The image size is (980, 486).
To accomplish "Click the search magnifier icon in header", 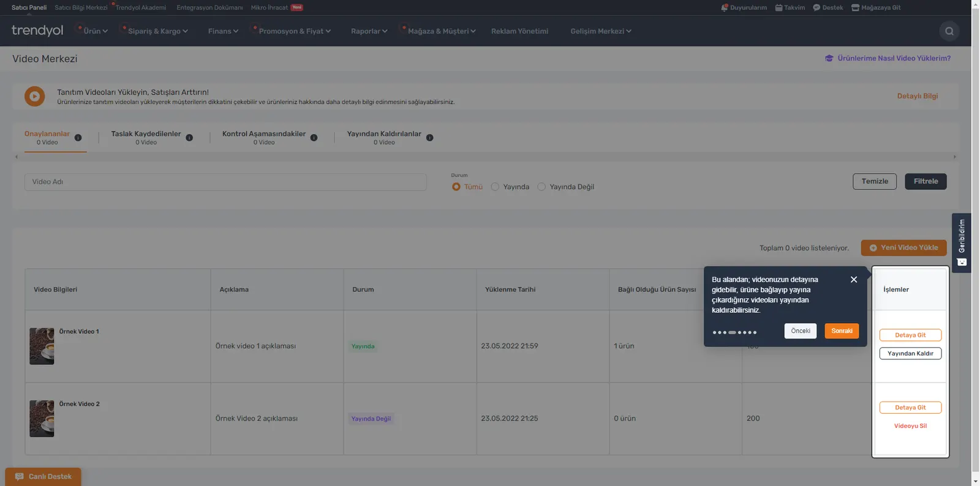I will [x=949, y=31].
